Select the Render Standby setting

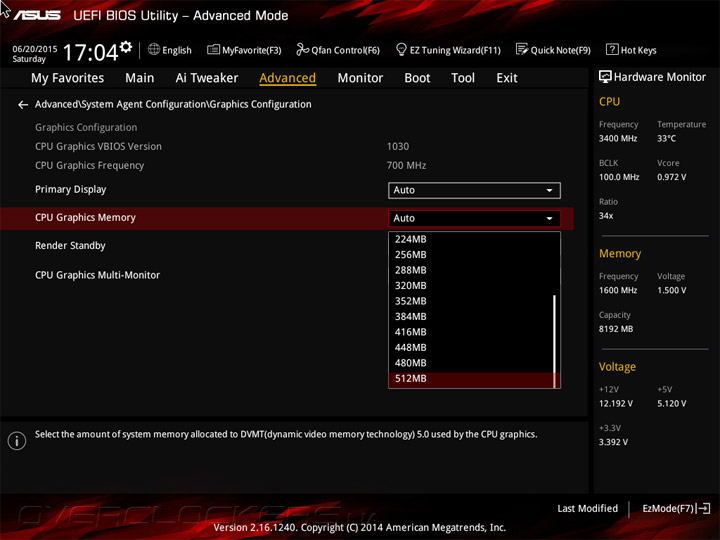click(70, 246)
